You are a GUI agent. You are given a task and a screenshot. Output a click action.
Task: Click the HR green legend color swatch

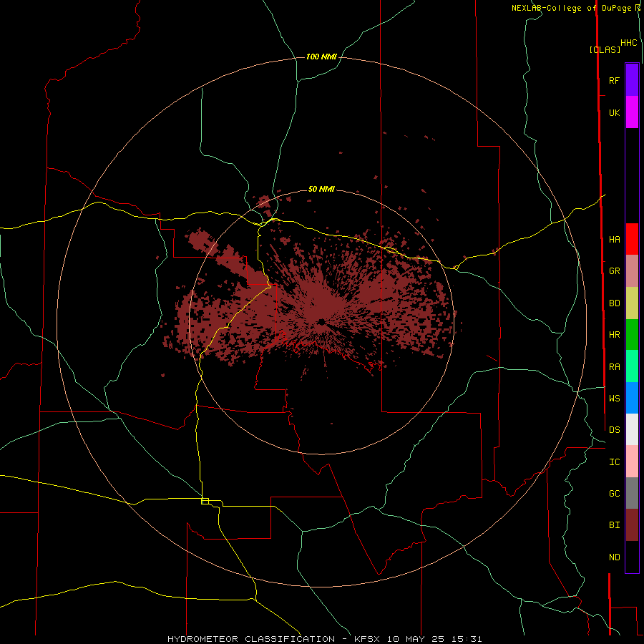[632, 335]
